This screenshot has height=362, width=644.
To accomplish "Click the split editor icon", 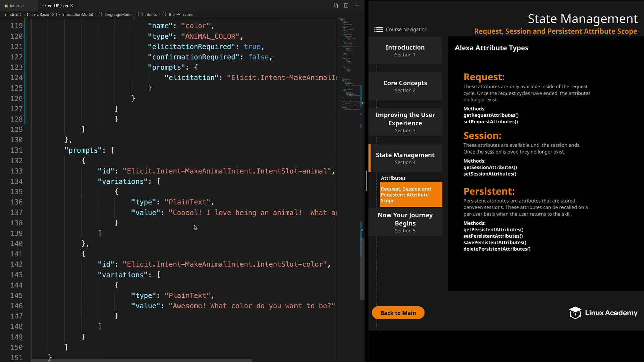I will [x=346, y=6].
